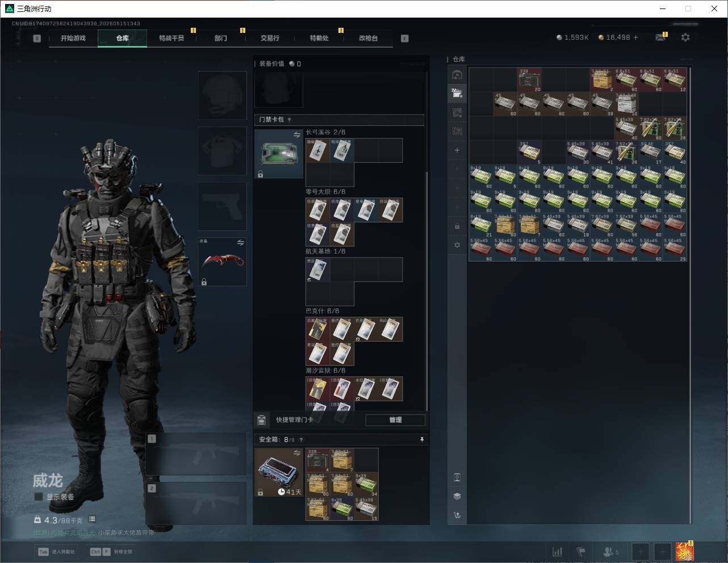Screen dimensions: 728x563
Task: Click the mail envelope icon
Action: (x=660, y=37)
